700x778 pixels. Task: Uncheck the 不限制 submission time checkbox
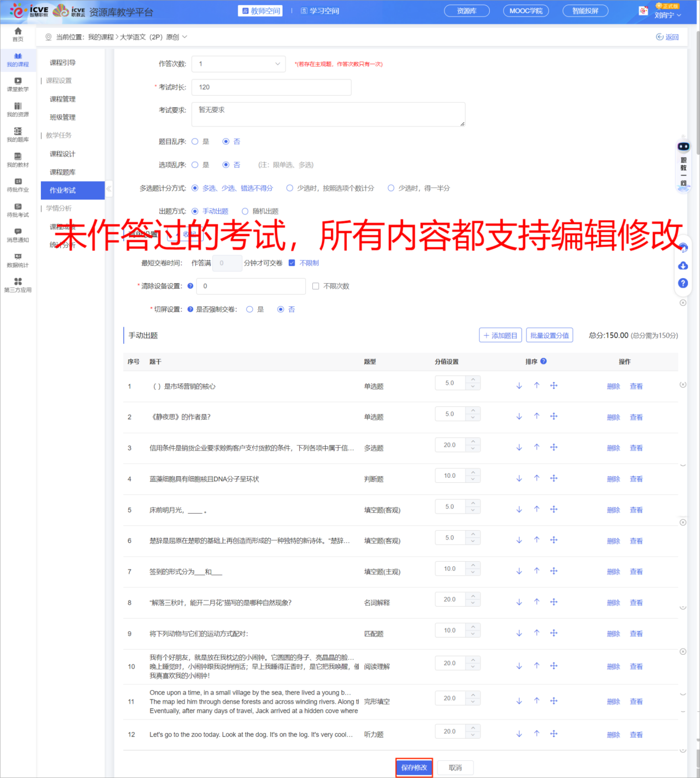click(292, 263)
